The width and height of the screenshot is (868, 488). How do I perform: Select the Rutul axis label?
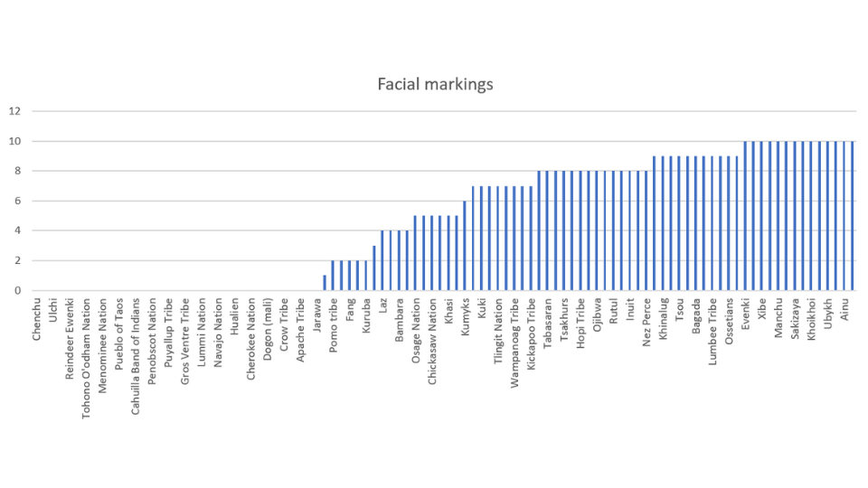click(x=615, y=310)
